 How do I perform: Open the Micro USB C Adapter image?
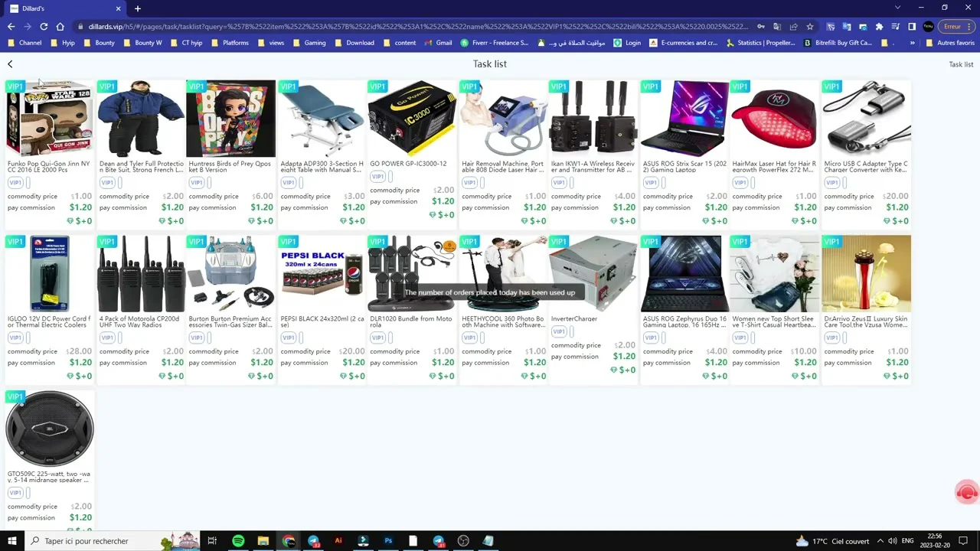(x=867, y=119)
